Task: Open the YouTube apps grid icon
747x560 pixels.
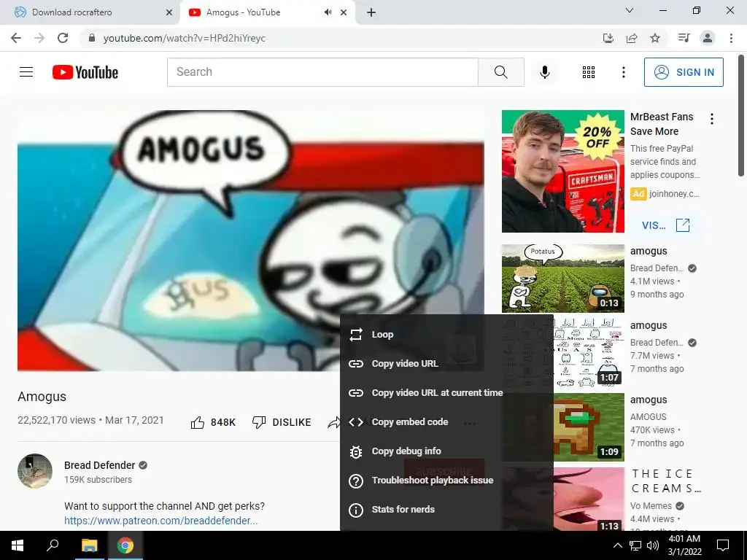Action: 589,72
